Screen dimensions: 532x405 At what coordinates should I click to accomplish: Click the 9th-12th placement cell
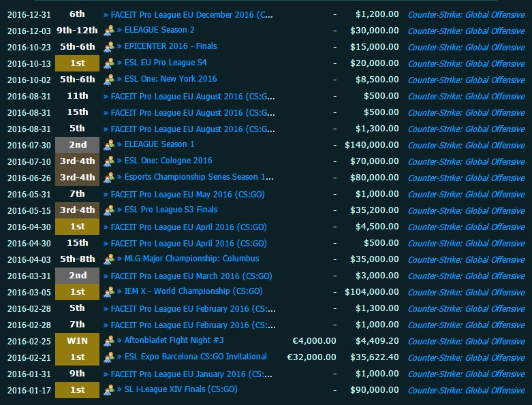(x=78, y=31)
